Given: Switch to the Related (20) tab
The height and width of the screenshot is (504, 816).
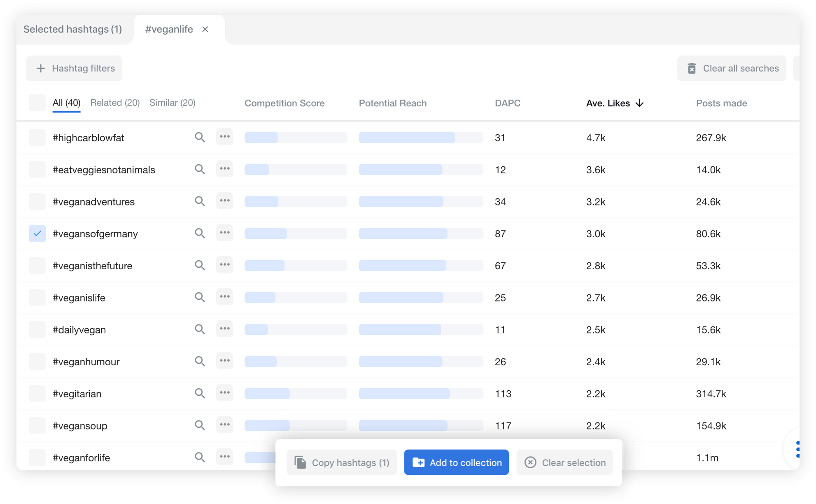Looking at the screenshot, I should [x=115, y=103].
